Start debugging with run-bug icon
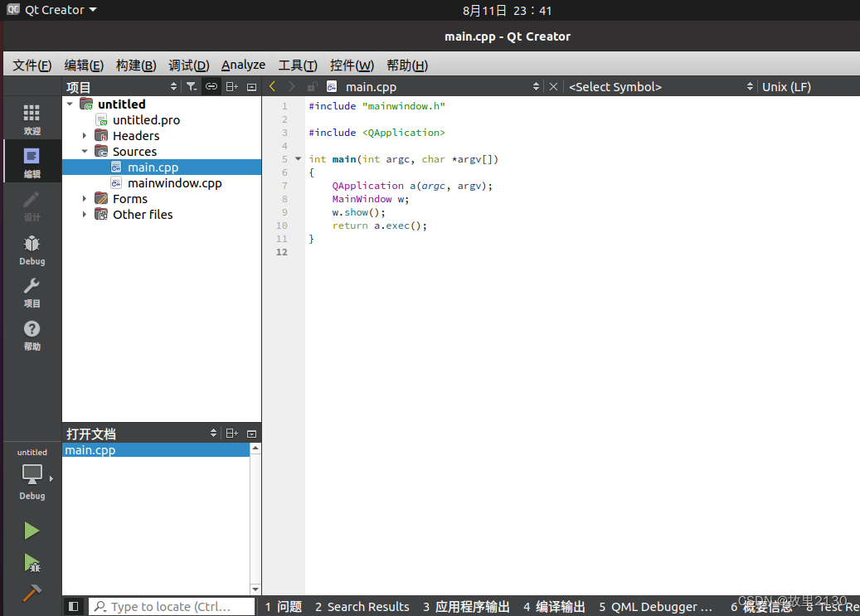 (x=32, y=562)
